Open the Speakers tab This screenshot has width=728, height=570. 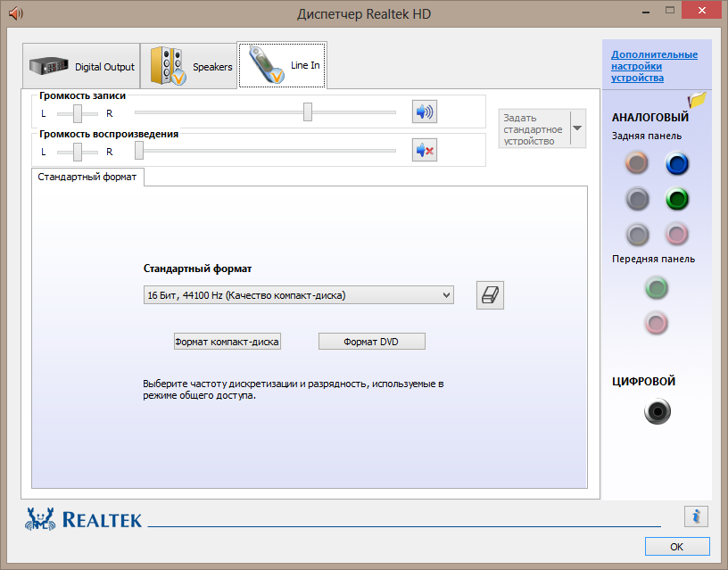(188, 66)
